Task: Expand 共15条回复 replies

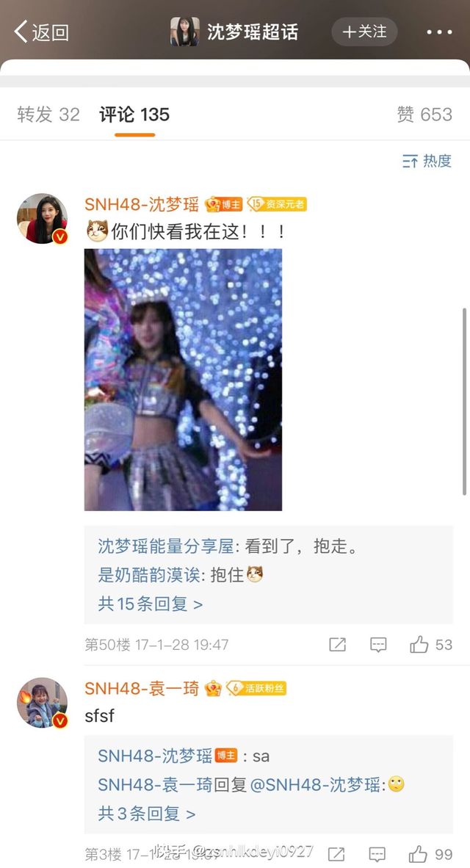Action: [x=150, y=604]
